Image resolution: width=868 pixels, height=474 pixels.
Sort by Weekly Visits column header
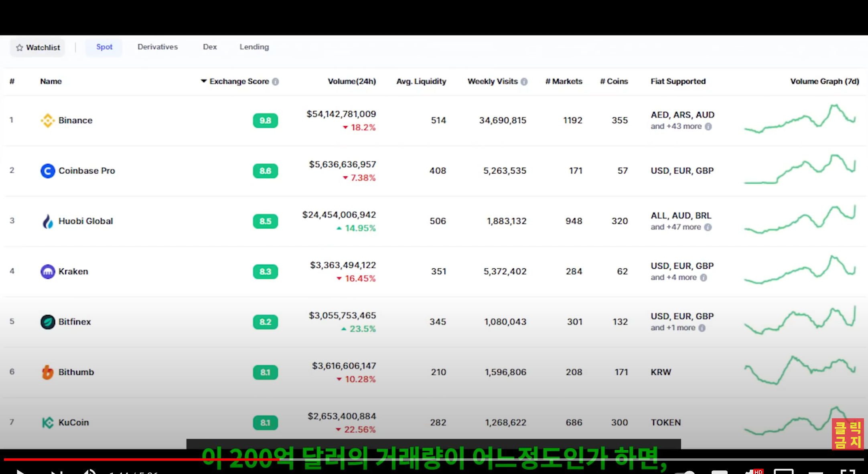point(493,81)
